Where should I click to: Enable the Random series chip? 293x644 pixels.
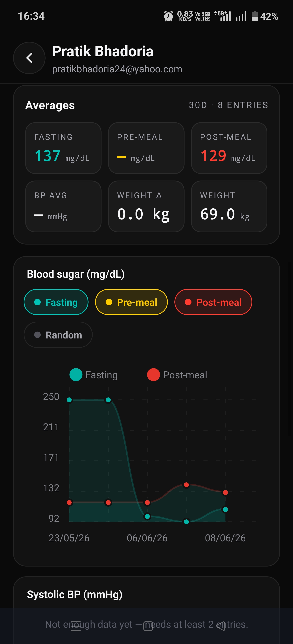[x=58, y=335]
